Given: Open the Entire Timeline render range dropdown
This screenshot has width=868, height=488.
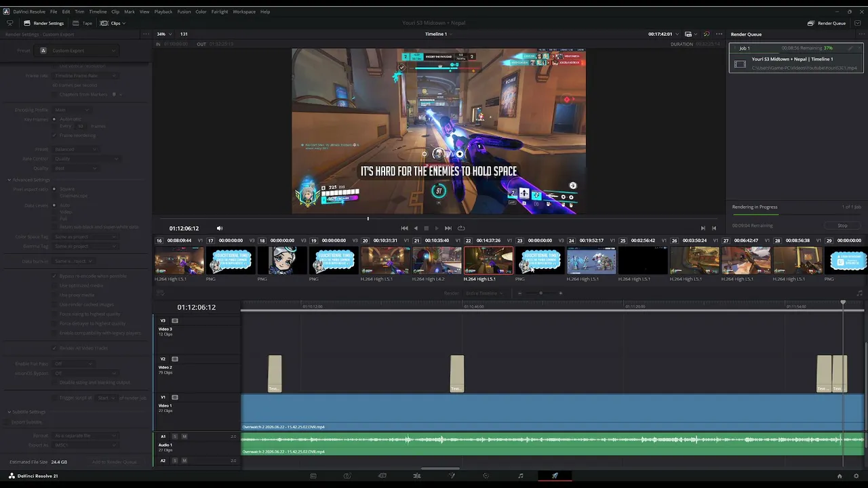Looking at the screenshot, I should [484, 293].
